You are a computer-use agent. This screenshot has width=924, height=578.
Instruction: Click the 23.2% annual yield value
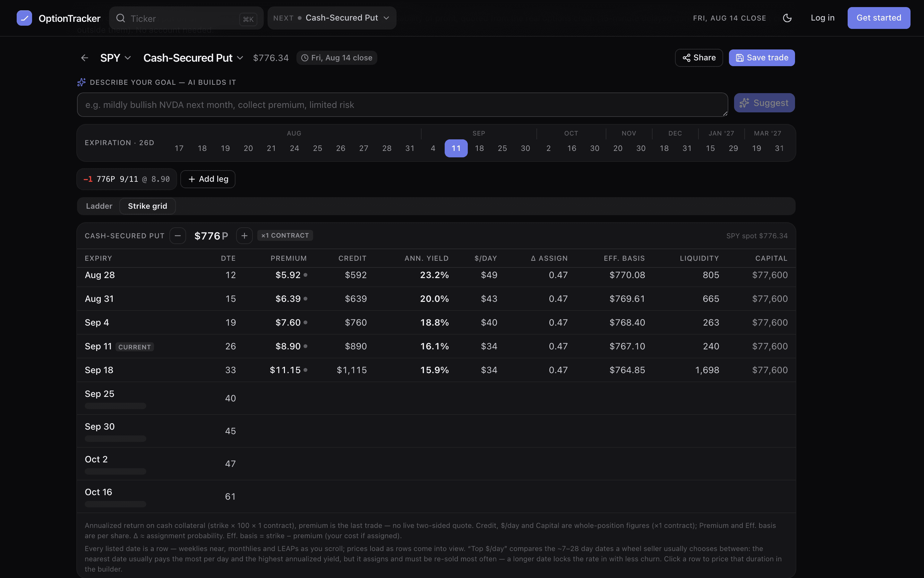click(434, 275)
